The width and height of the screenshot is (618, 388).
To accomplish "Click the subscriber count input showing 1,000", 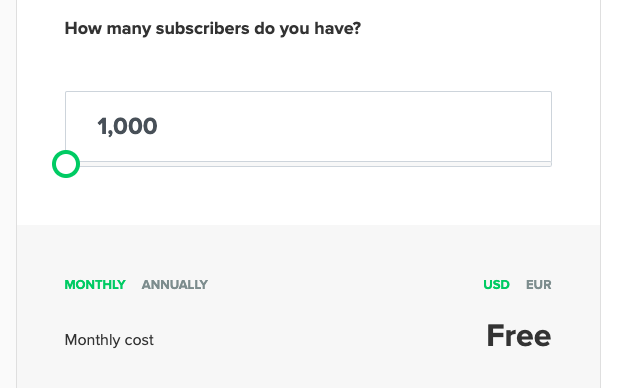I will (x=308, y=127).
